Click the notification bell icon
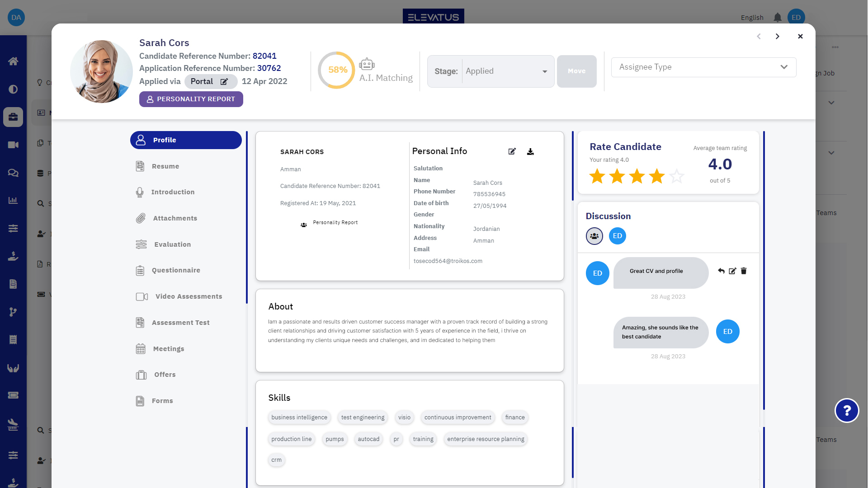Image resolution: width=868 pixels, height=488 pixels. [x=778, y=18]
